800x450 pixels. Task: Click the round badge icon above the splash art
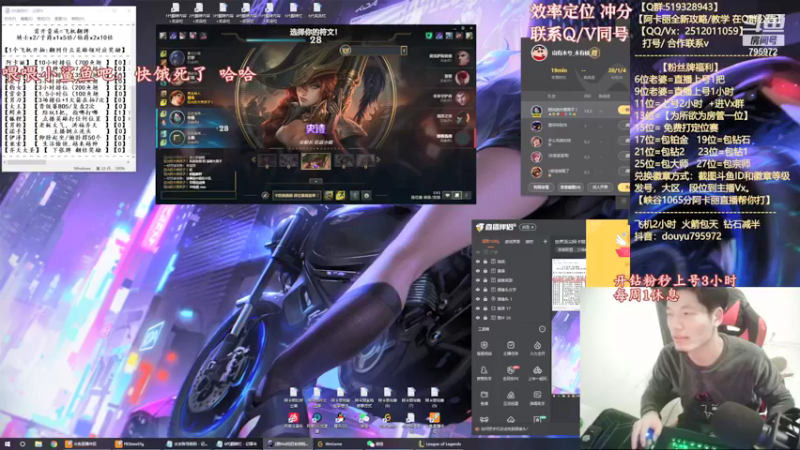345,50
